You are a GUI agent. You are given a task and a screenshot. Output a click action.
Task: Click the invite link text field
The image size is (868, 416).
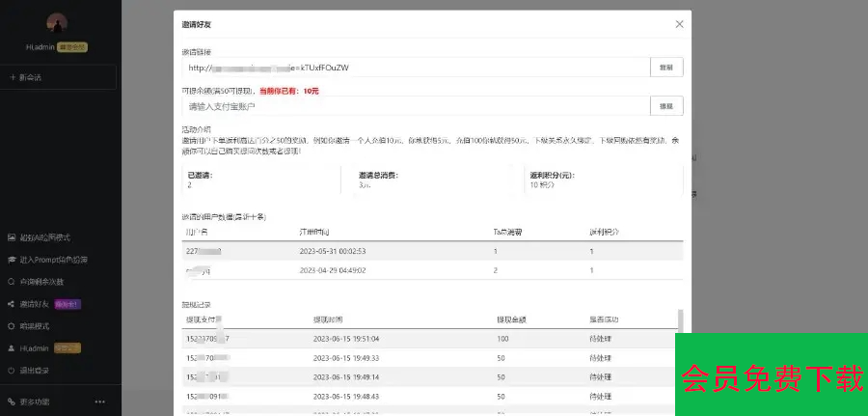416,68
